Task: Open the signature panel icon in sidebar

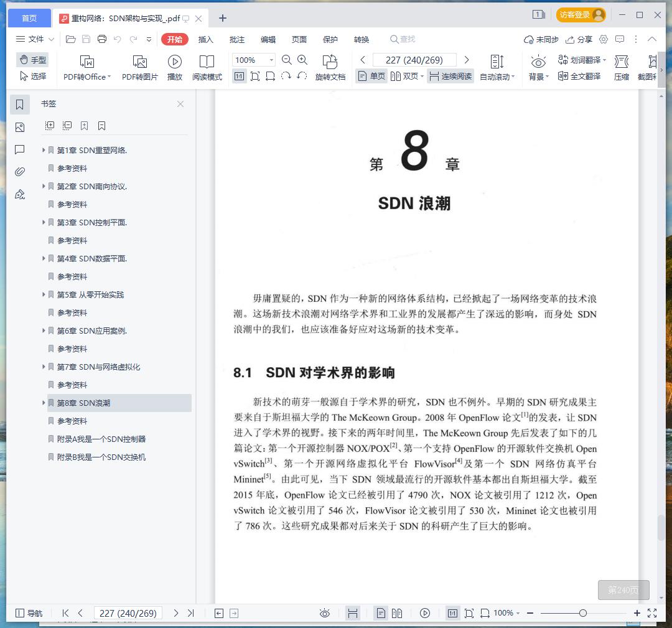Action: (x=20, y=195)
